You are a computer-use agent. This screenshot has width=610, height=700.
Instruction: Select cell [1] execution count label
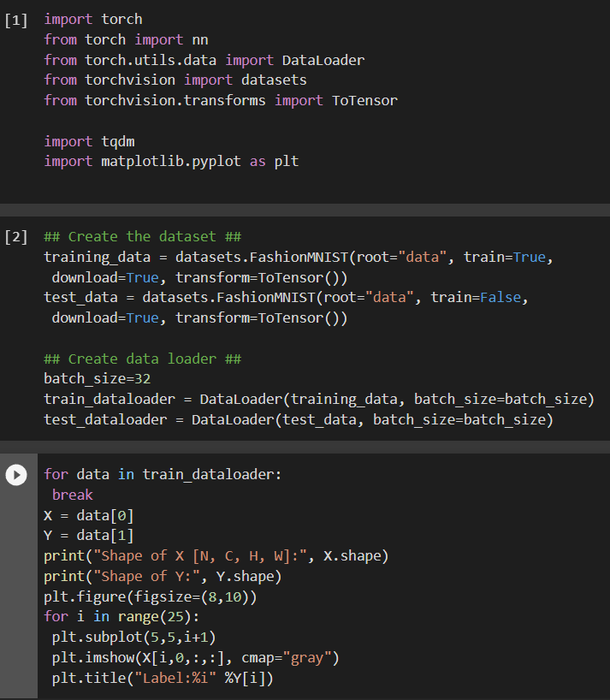coord(16,20)
